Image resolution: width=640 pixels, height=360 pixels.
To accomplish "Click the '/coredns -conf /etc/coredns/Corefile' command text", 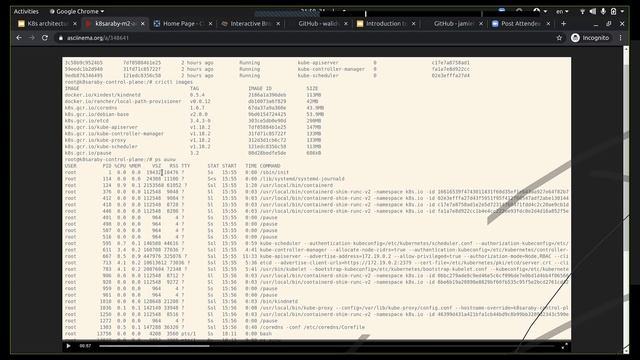I will (312, 327).
